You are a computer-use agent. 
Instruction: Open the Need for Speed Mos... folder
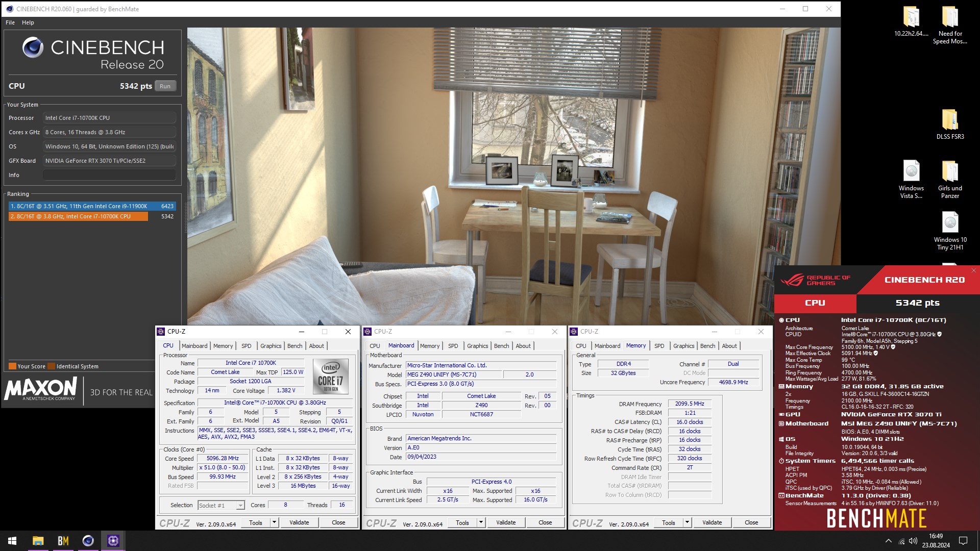tap(950, 24)
